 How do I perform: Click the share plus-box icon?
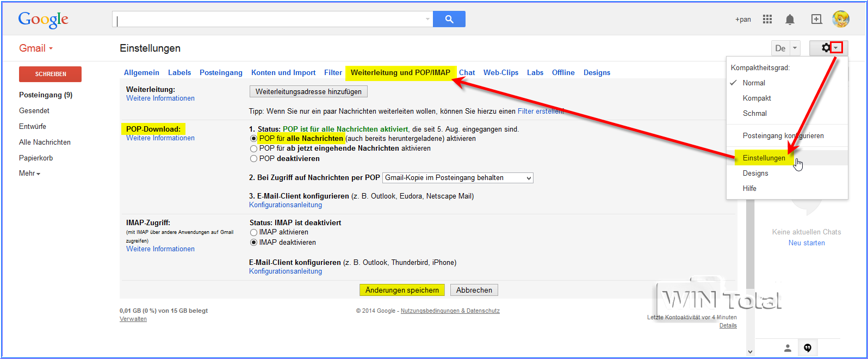816,19
